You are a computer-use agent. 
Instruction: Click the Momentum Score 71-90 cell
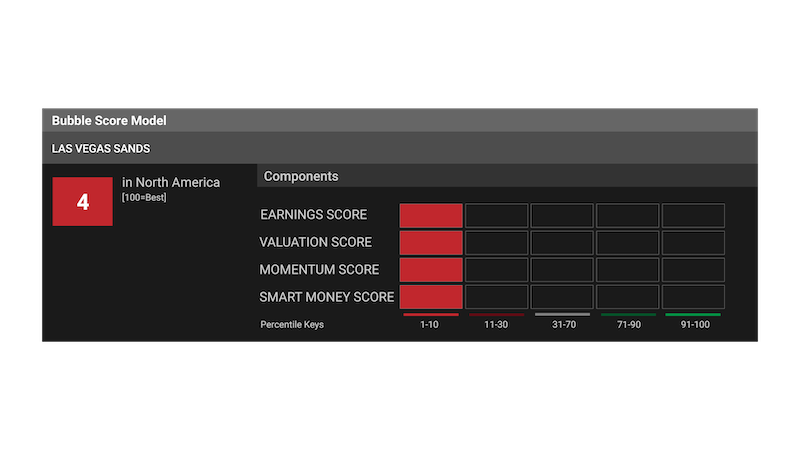coord(628,270)
